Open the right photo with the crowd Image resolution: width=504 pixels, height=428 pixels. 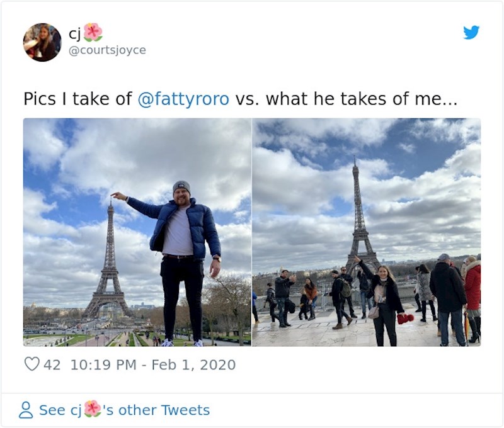tap(367, 232)
